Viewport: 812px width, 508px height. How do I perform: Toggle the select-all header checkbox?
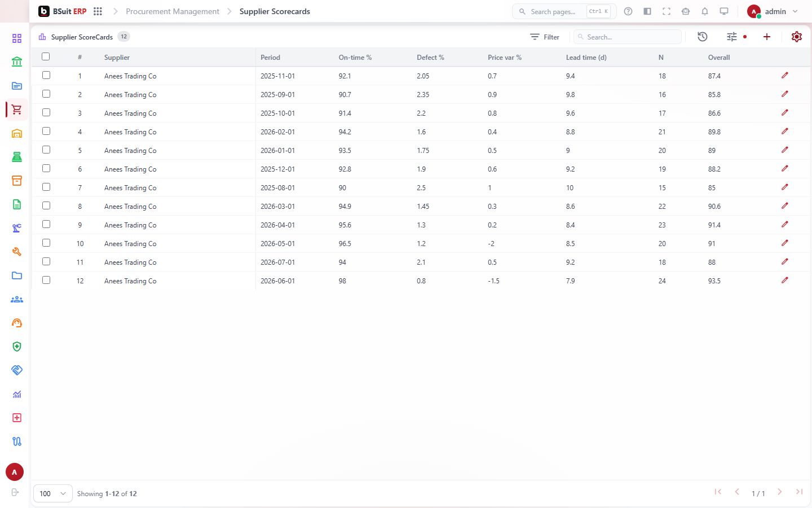point(46,56)
